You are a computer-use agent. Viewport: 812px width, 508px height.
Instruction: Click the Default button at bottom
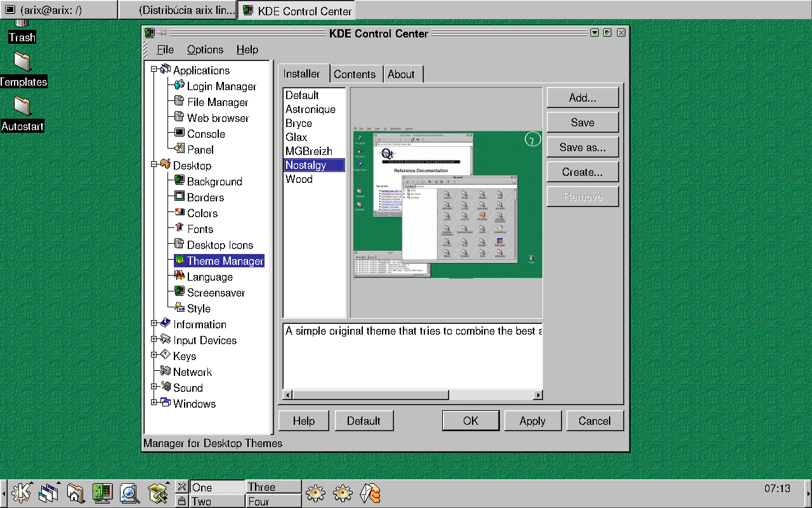coord(363,420)
